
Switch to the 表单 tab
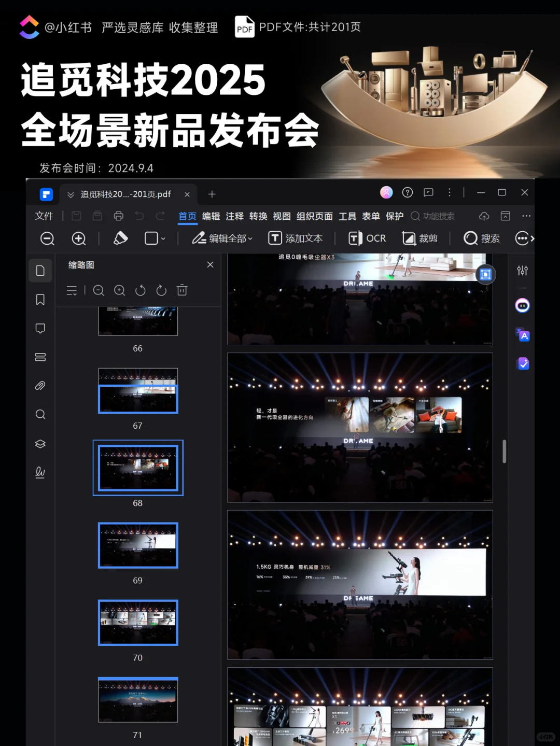click(371, 216)
